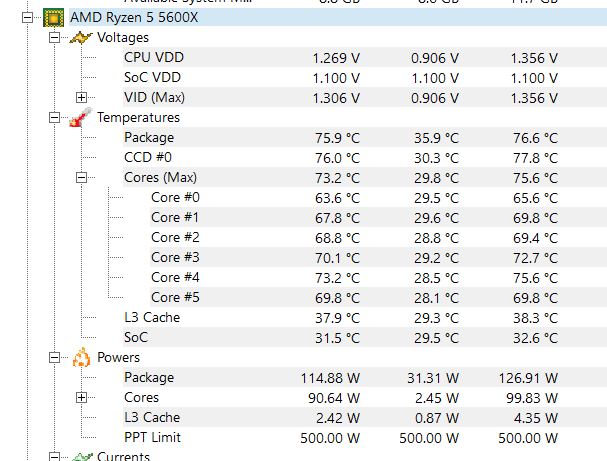Click the L3 Cache temperature 37.9 °C
The width and height of the screenshot is (607, 461).
point(337,318)
